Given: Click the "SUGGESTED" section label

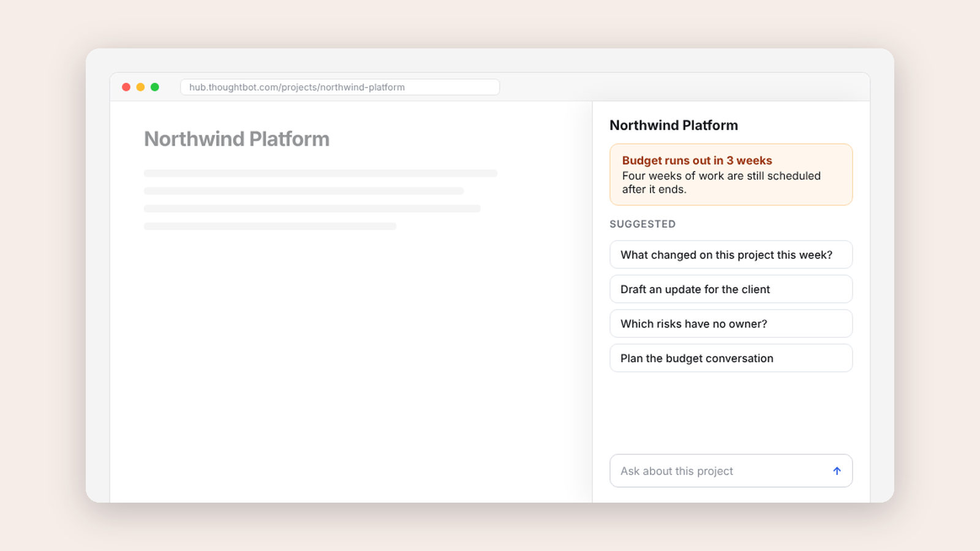Looking at the screenshot, I should [643, 224].
